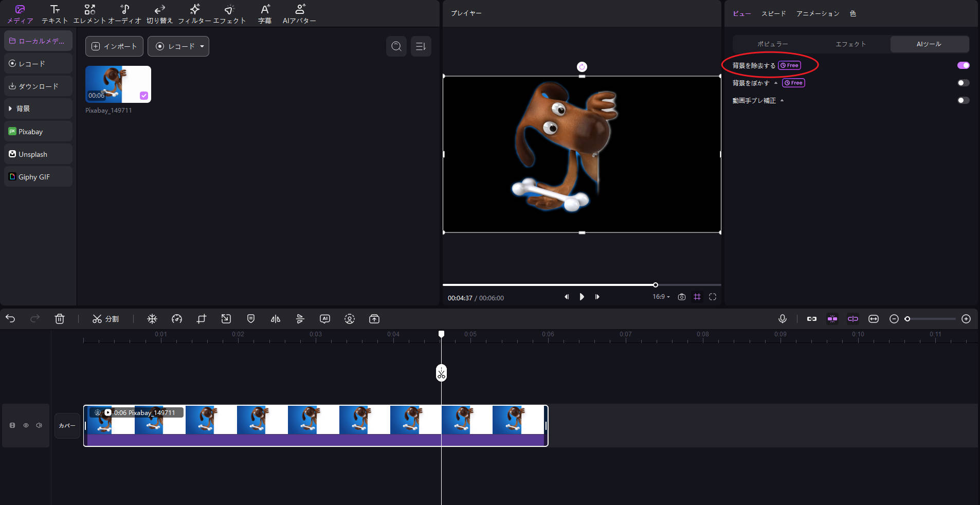The width and height of the screenshot is (980, 505).
Task: Select レコード in the left sidebar
Action: point(38,63)
